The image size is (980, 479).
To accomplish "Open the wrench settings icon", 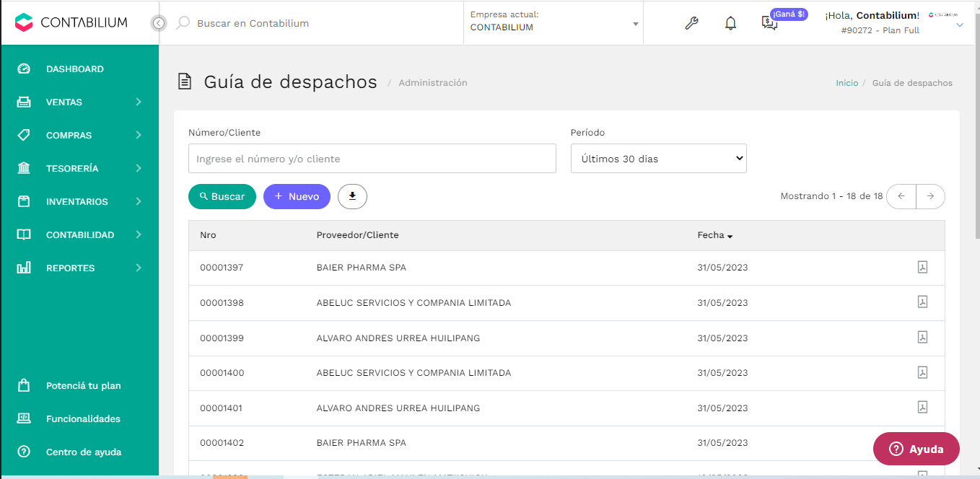I will [x=691, y=23].
